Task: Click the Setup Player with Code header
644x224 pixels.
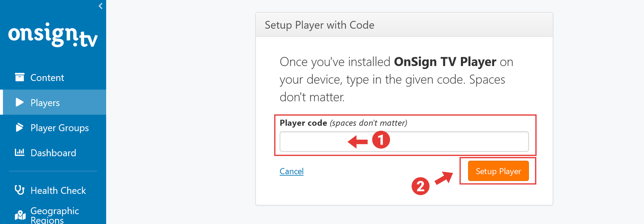Action: [x=319, y=25]
